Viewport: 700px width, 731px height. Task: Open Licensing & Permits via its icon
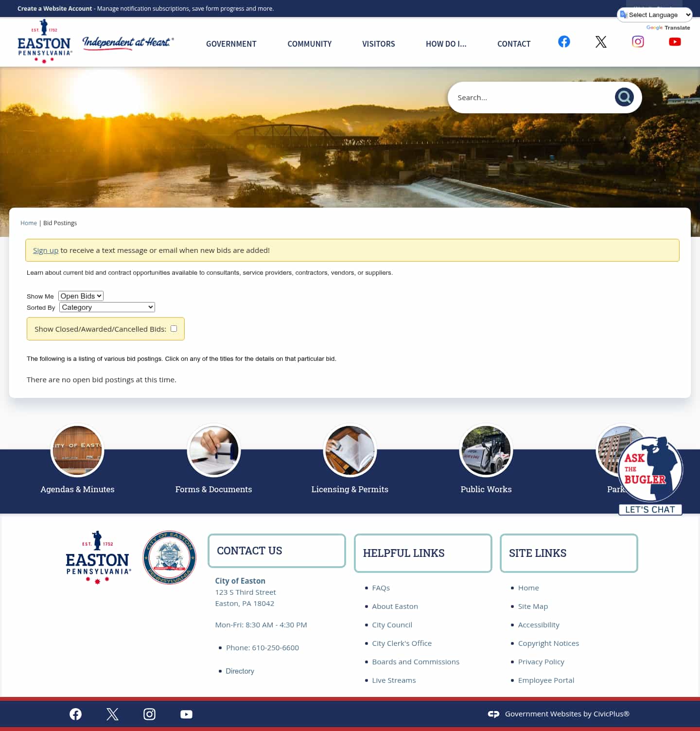click(x=350, y=450)
